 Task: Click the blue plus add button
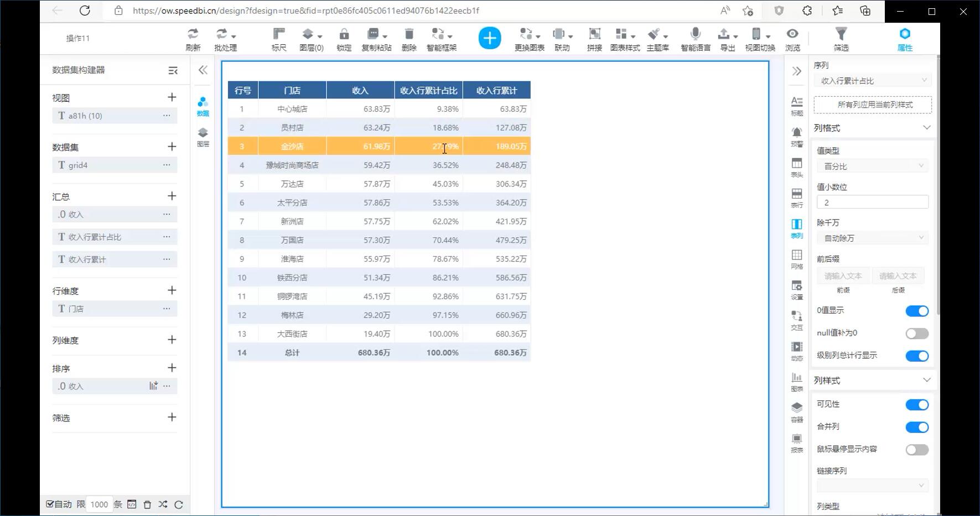(x=489, y=38)
